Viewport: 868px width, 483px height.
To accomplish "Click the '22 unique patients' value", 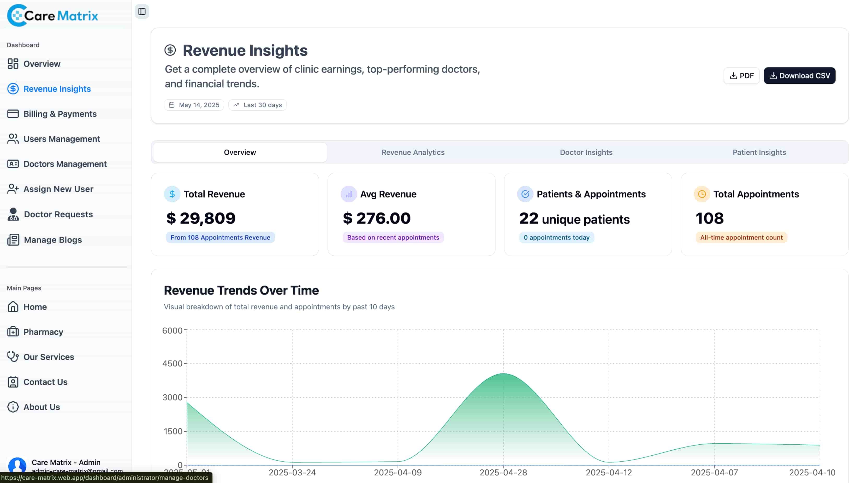I will [574, 219].
